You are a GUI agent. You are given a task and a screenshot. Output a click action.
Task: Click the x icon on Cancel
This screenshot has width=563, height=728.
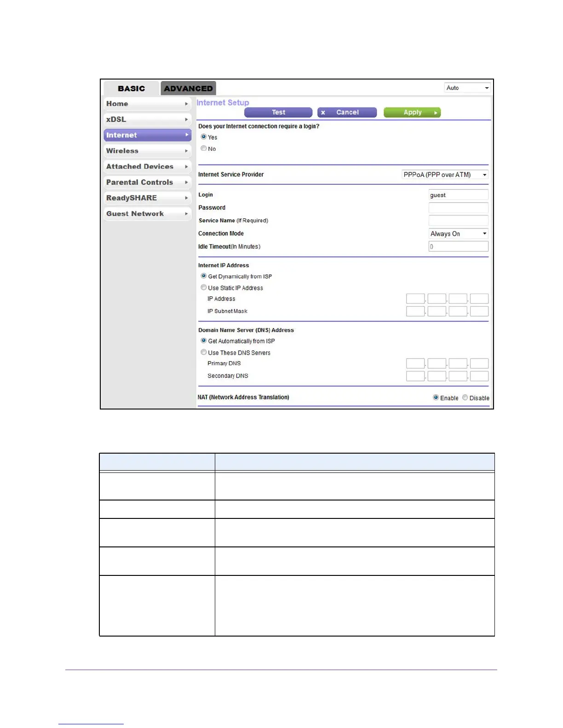click(x=323, y=113)
